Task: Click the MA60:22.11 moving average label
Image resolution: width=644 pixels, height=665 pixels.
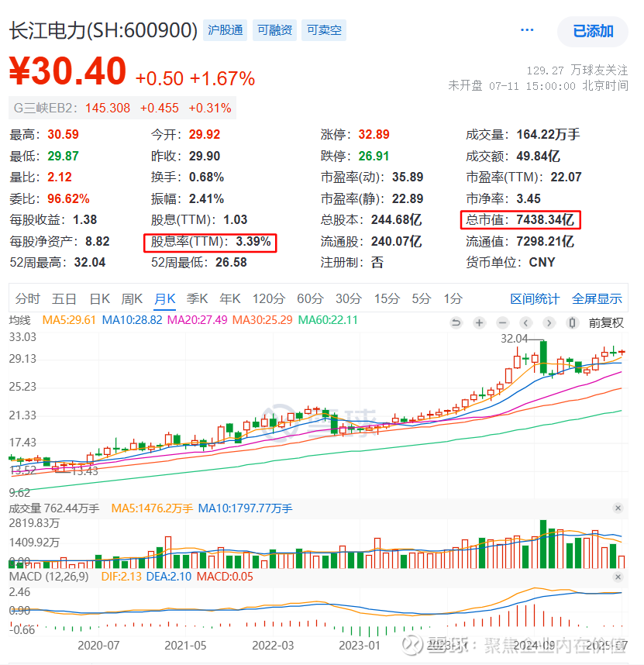Action: tap(328, 320)
